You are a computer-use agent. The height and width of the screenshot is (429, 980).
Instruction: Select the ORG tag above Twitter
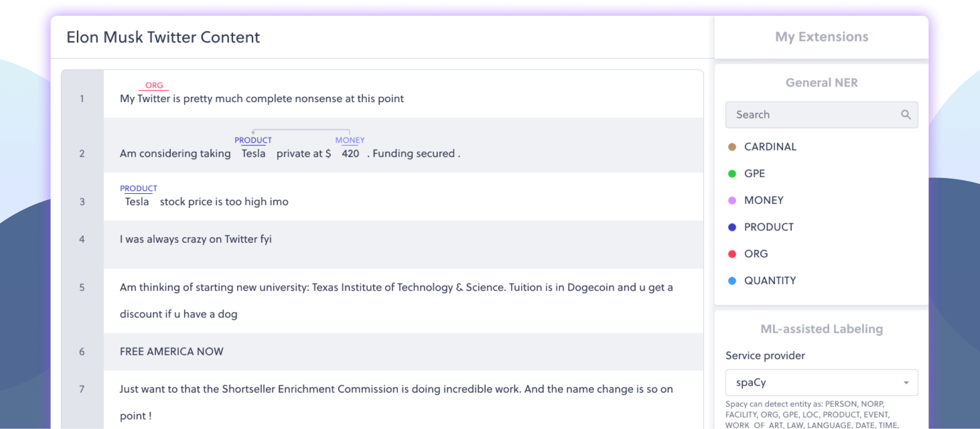pos(154,85)
